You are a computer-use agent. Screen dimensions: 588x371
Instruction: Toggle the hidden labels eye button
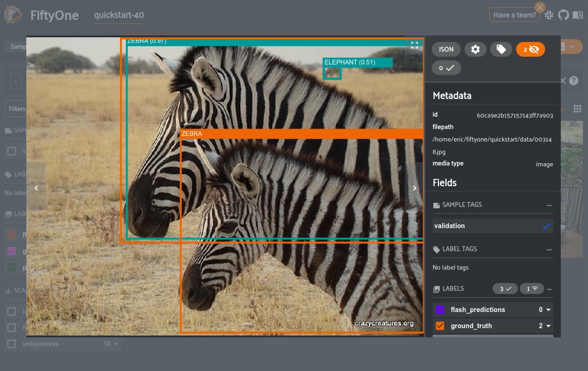coord(530,49)
